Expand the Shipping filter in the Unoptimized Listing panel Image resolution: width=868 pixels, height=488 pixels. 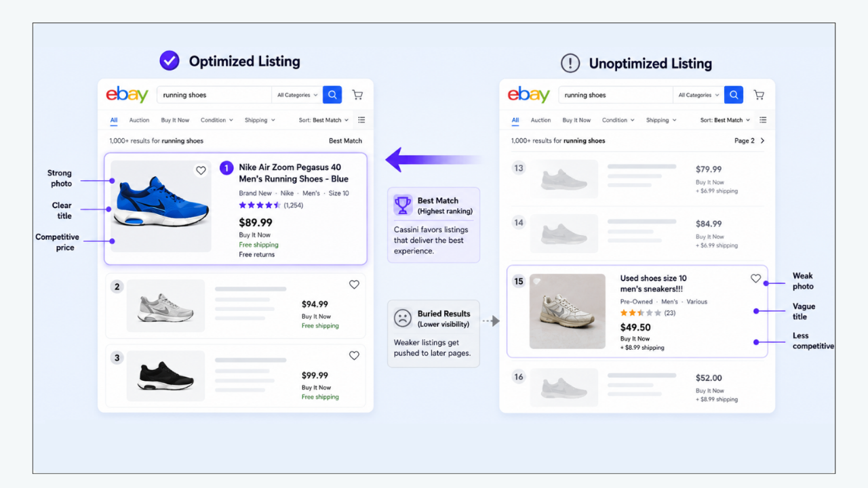point(661,120)
